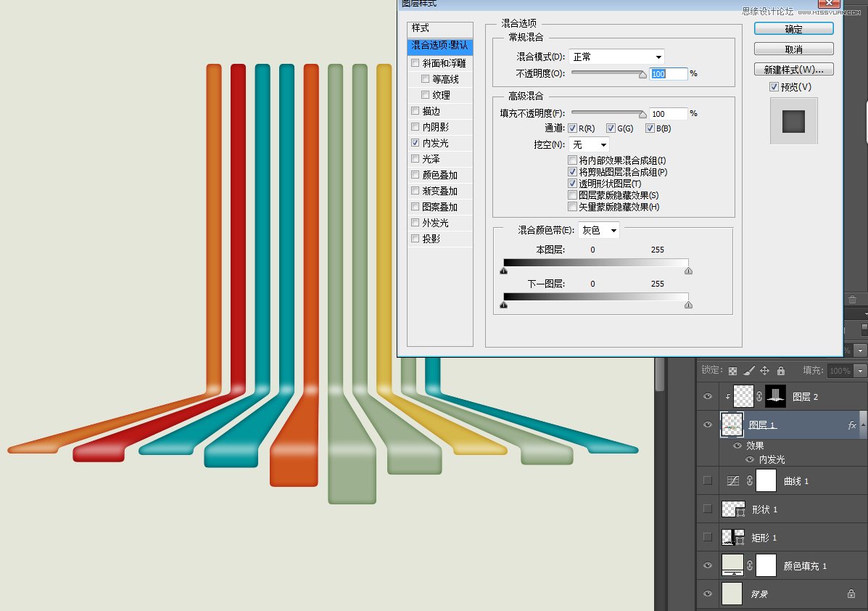Click link icon on 图层 2 layer mask

pos(759,396)
